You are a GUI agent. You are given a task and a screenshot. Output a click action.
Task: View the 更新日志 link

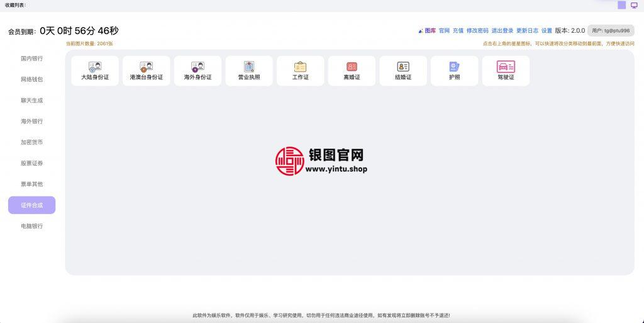(528, 31)
